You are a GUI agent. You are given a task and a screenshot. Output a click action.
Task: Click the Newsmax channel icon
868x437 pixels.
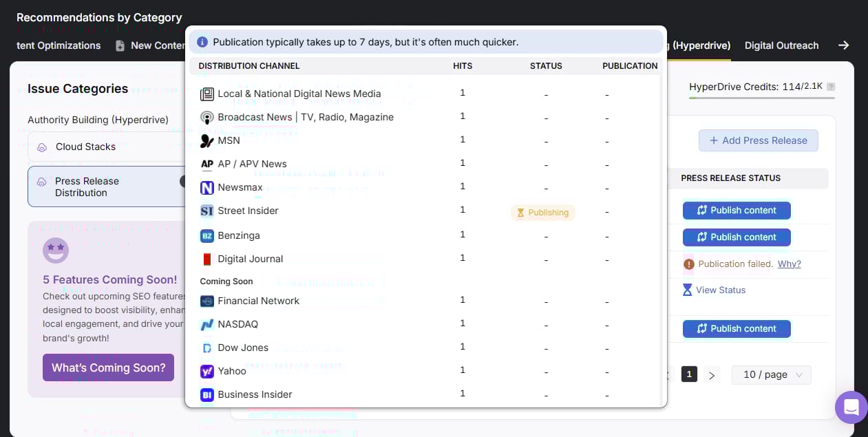[207, 187]
